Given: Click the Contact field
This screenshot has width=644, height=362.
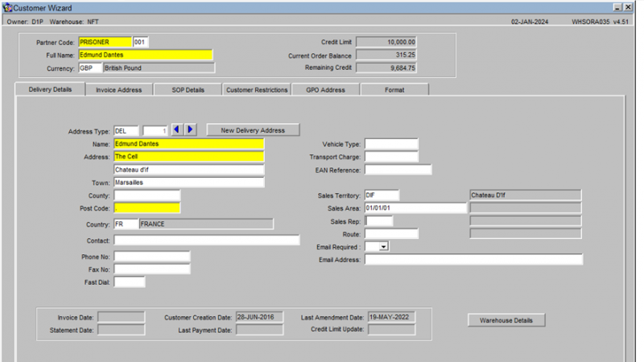Looking at the screenshot, I should pos(207,240).
